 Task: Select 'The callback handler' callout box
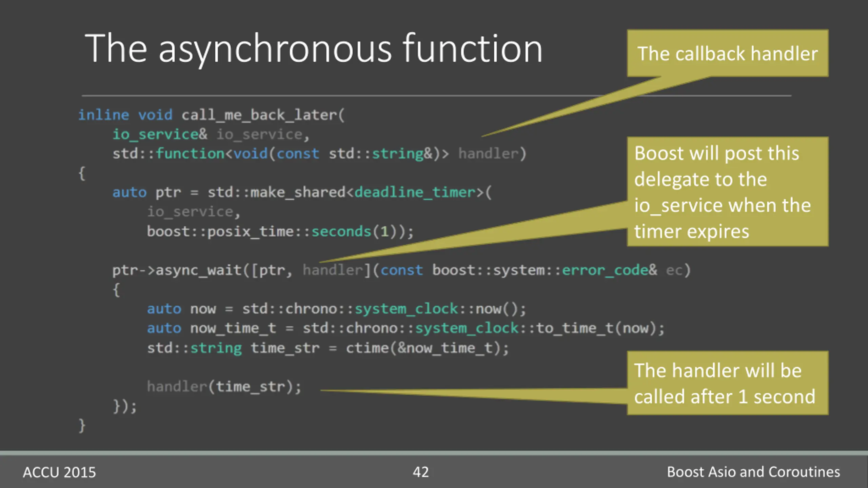click(x=728, y=53)
